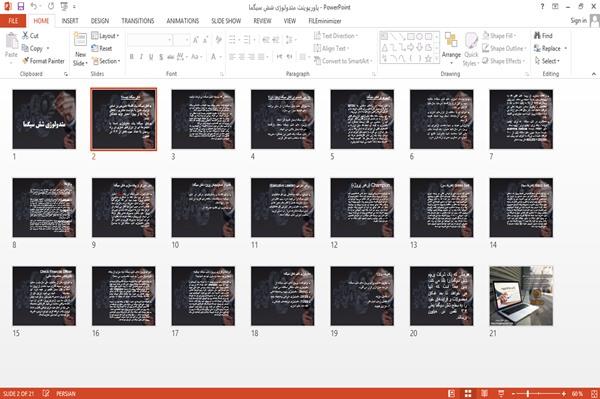Screen dimensions: 600x399
Task: Click the Sign in link
Action: [578, 21]
